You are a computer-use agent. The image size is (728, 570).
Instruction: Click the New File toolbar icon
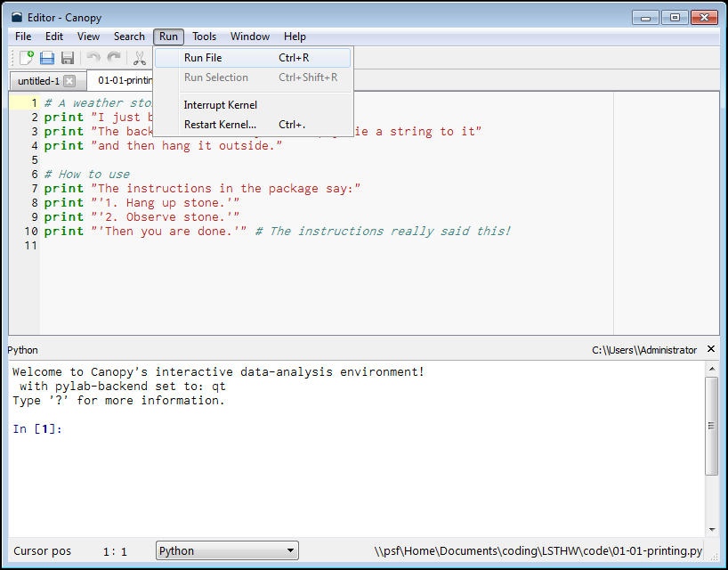27,58
